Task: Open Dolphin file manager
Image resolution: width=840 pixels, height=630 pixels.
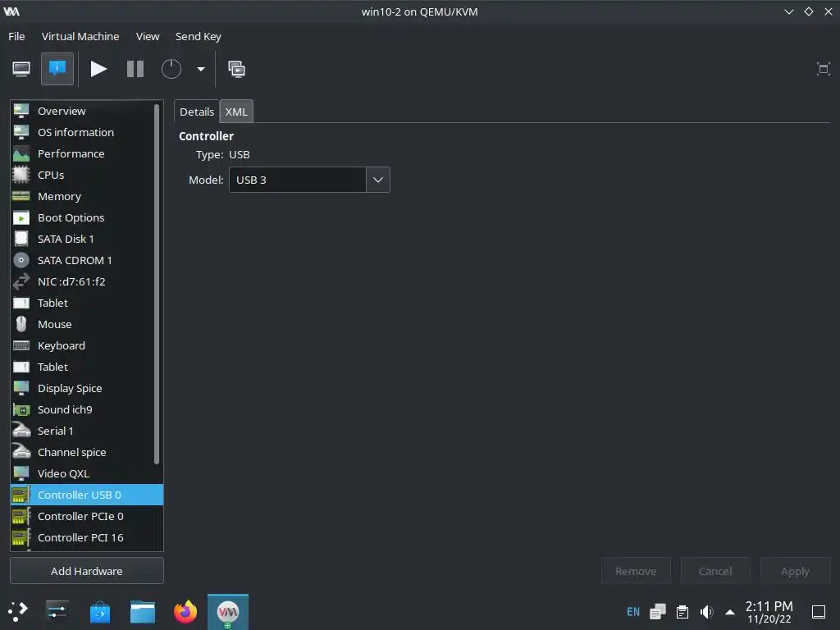Action: pyautogui.click(x=143, y=612)
